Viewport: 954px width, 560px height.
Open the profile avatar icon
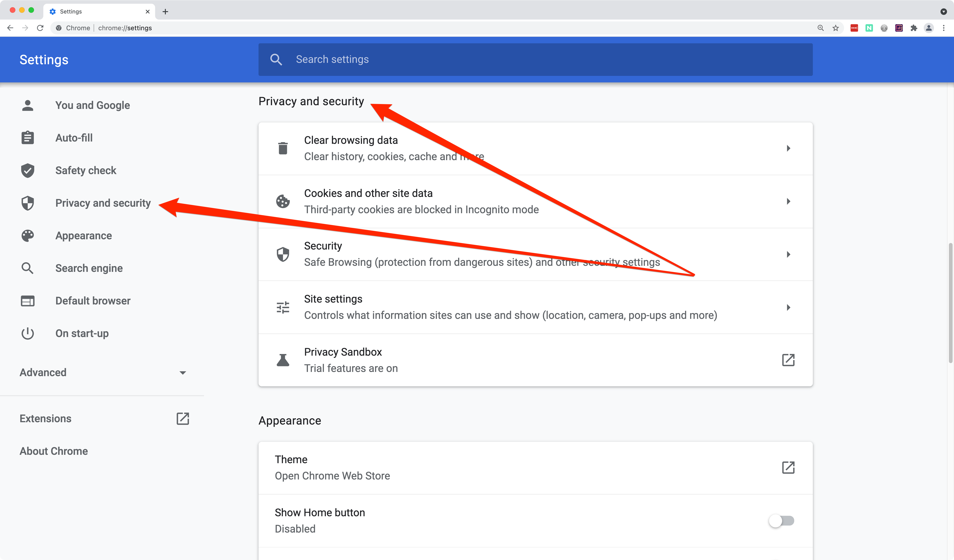point(929,28)
